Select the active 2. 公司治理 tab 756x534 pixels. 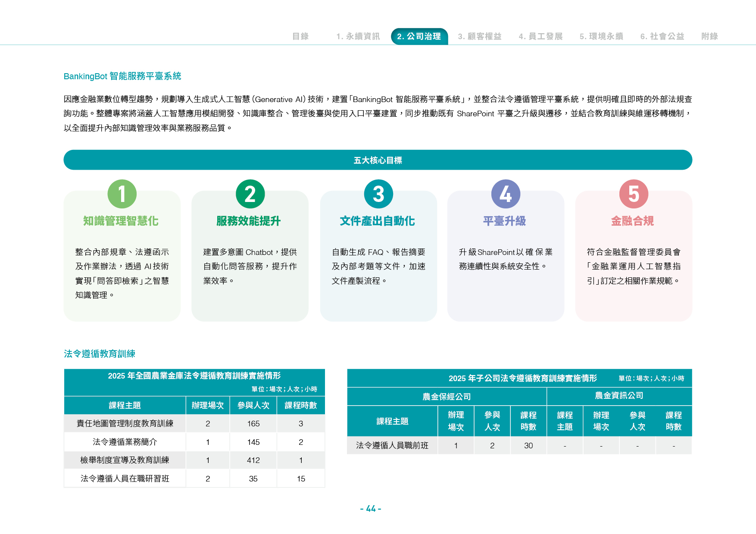click(419, 36)
